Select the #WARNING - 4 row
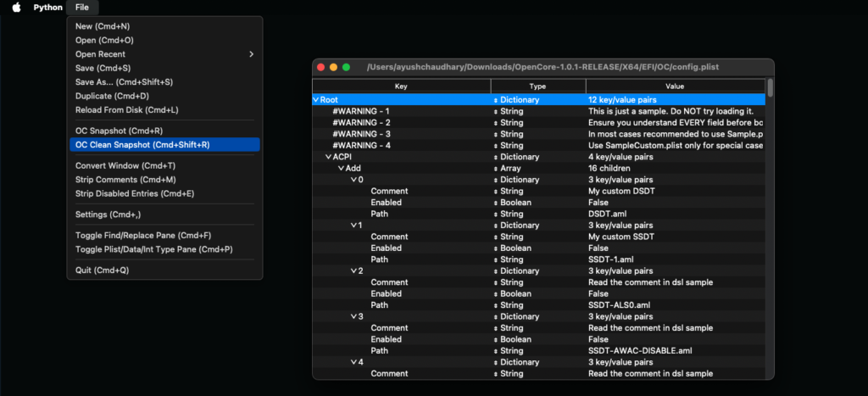The height and width of the screenshot is (396, 868). pos(538,146)
